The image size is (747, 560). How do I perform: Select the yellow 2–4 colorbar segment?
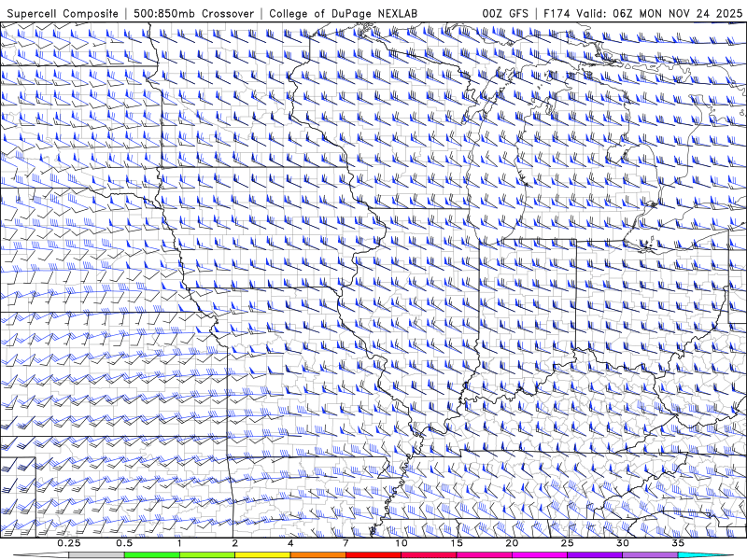[262, 555]
